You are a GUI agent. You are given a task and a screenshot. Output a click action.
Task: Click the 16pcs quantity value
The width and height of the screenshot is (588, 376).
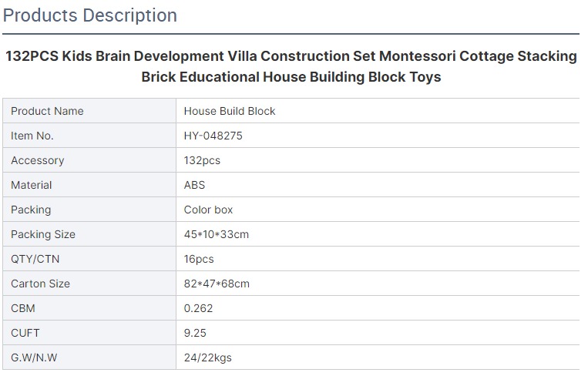pos(199,259)
